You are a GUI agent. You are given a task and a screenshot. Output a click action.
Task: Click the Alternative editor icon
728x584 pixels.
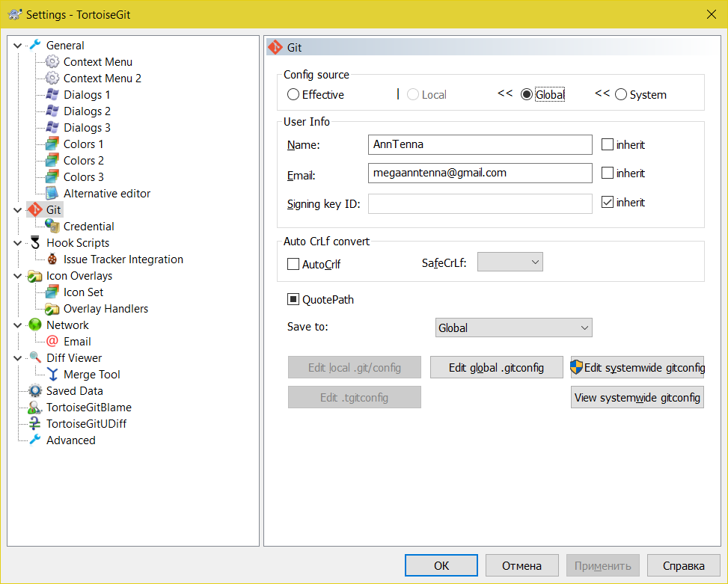(52, 194)
